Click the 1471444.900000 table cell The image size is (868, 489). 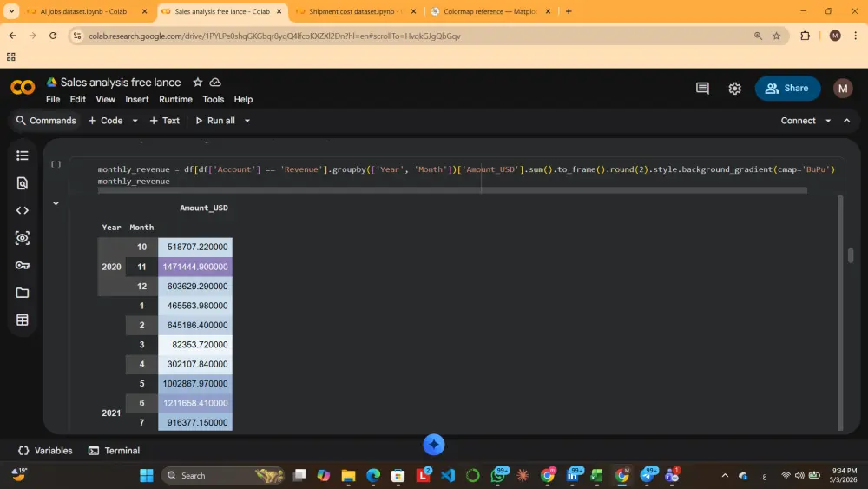click(194, 267)
